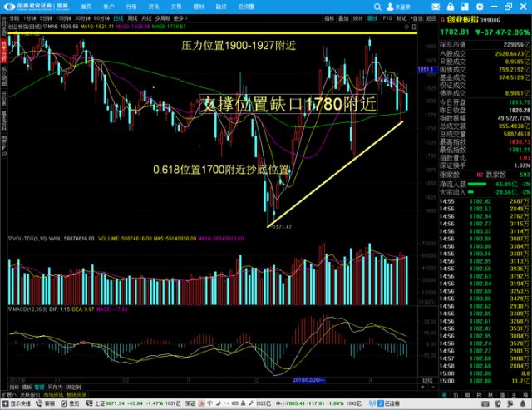Select the 周线 weekly period tab
The height and width of the screenshot is (410, 532).
(133, 18)
